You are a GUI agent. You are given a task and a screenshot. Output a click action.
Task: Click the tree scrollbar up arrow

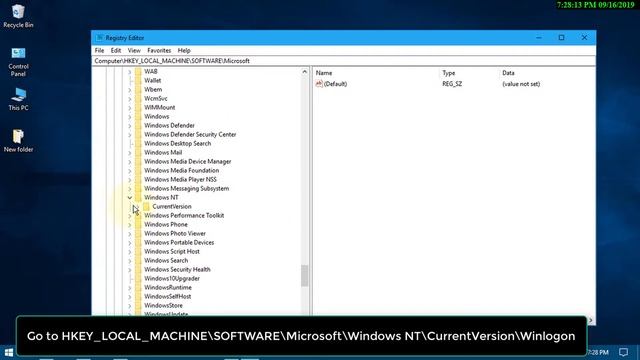coord(304,72)
